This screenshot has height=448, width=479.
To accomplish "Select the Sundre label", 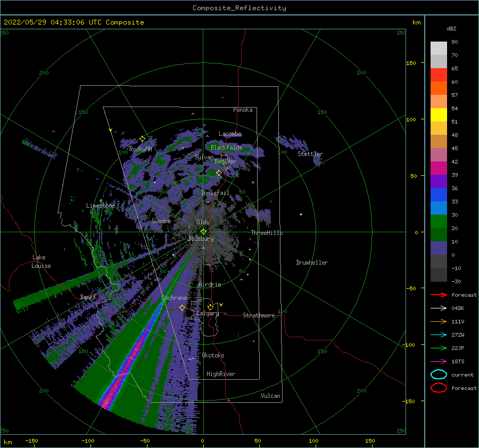I will [161, 221].
